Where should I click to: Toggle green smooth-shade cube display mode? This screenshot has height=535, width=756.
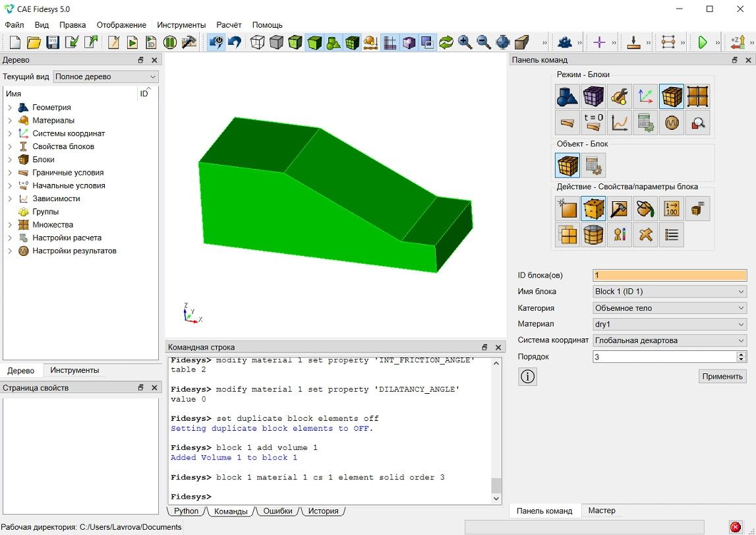314,42
